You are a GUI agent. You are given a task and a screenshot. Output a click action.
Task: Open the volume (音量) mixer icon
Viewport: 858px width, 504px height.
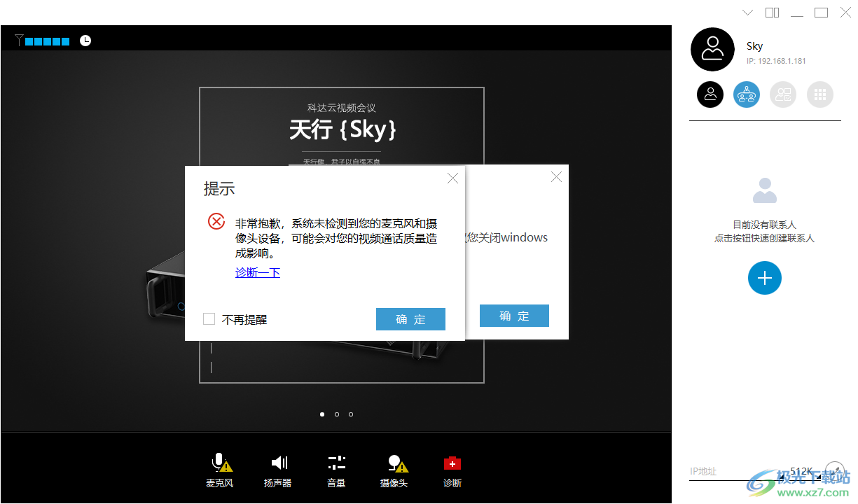(x=336, y=463)
